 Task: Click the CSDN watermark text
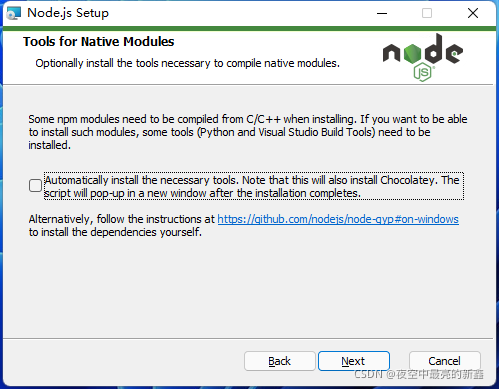[419, 374]
